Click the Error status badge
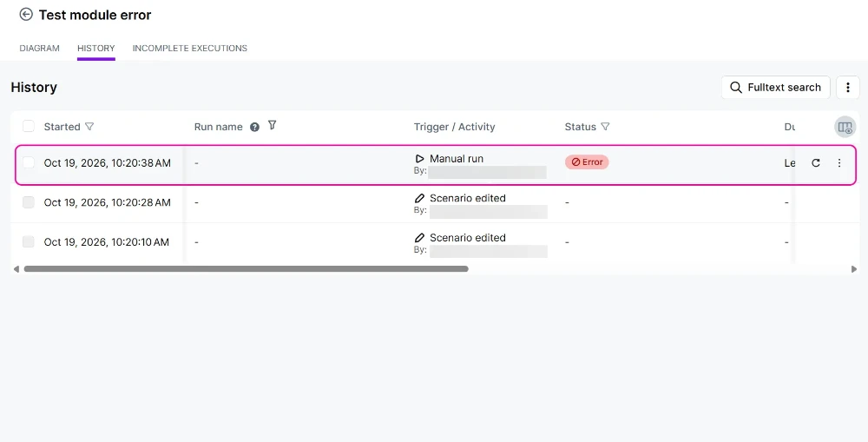This screenshot has width=868, height=442. 587,162
